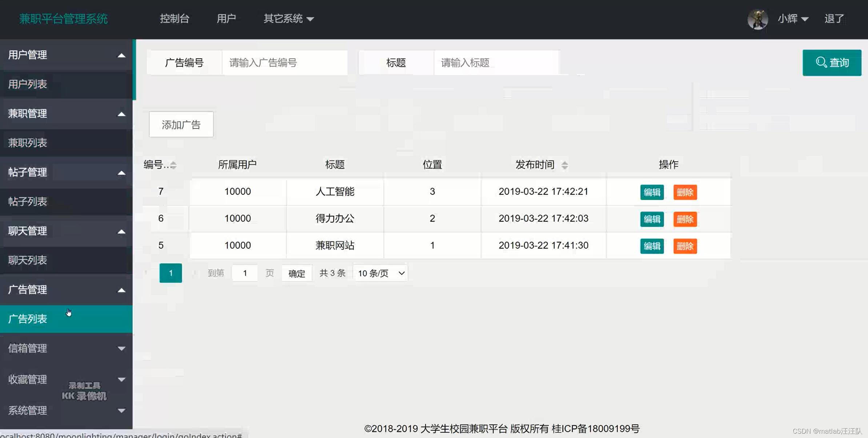Click timestamp 2019-03-22 17:42:21

point(543,192)
